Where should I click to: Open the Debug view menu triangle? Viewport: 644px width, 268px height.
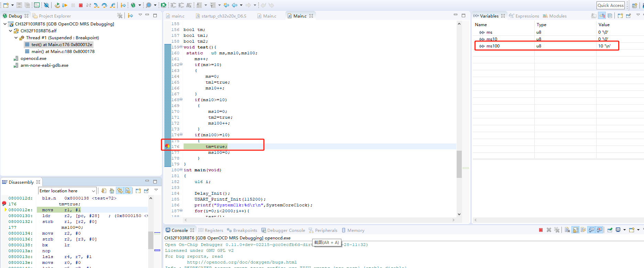(140, 15)
